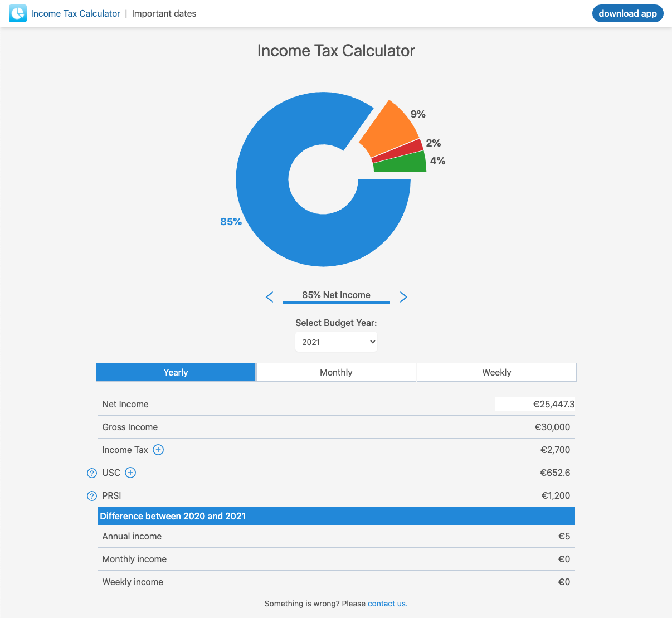Open the PRSI help question mark icon

click(91, 495)
